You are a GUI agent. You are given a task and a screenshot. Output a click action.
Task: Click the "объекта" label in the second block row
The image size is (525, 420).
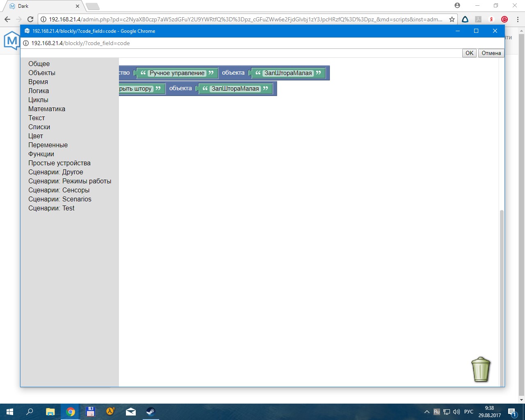[x=180, y=88]
